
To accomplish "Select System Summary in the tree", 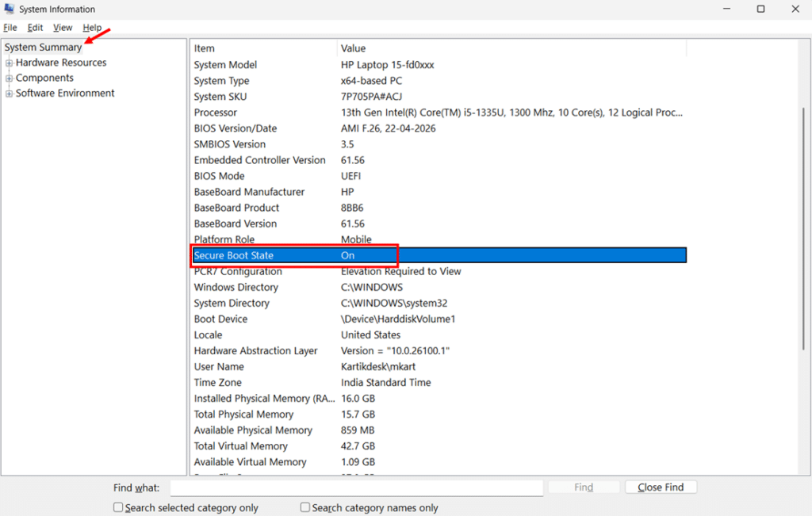I will coord(43,47).
